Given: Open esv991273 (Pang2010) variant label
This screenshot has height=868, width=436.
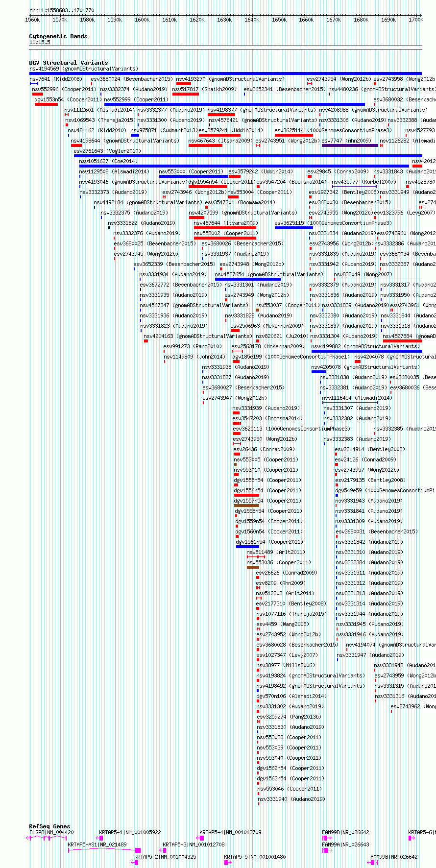Looking at the screenshot, I should (x=193, y=346).
